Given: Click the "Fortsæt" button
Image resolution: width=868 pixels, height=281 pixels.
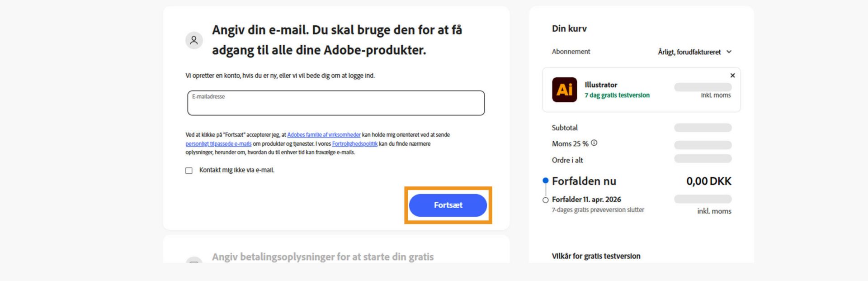Looking at the screenshot, I should pos(448,205).
